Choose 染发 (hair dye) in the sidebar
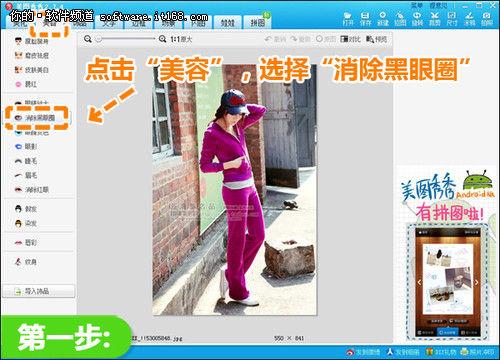The width and height of the screenshot is (500, 360). pyautogui.click(x=26, y=223)
